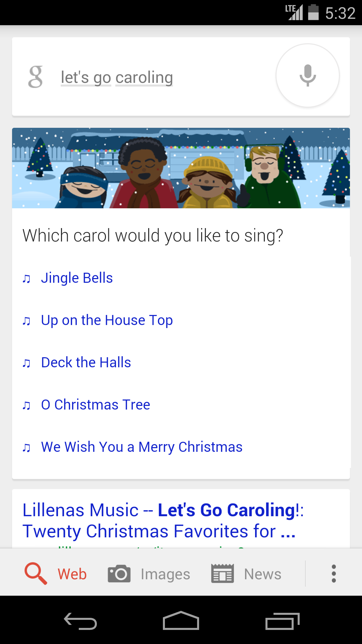Choose the Jingle Bells carol
The image size is (362, 644).
[77, 278]
